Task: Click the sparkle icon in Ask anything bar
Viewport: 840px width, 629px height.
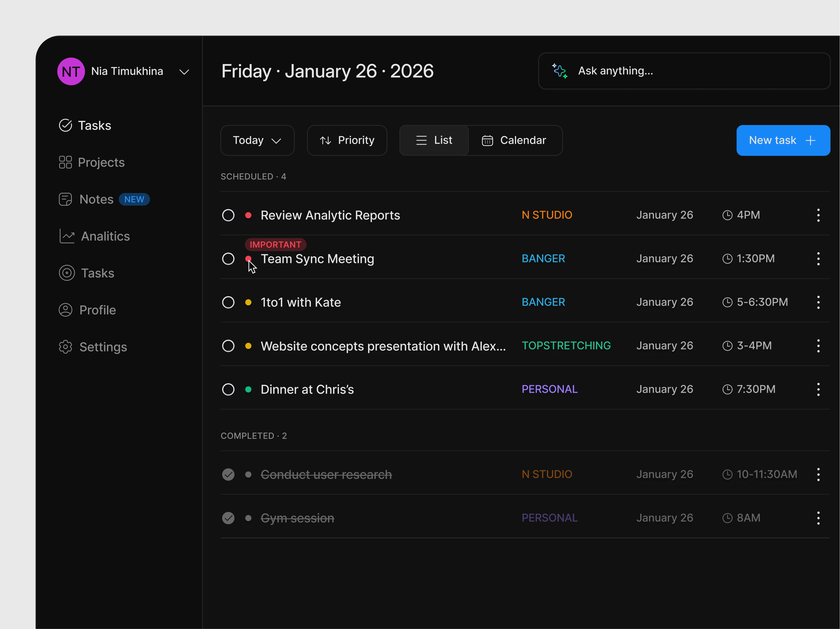Action: pos(559,71)
